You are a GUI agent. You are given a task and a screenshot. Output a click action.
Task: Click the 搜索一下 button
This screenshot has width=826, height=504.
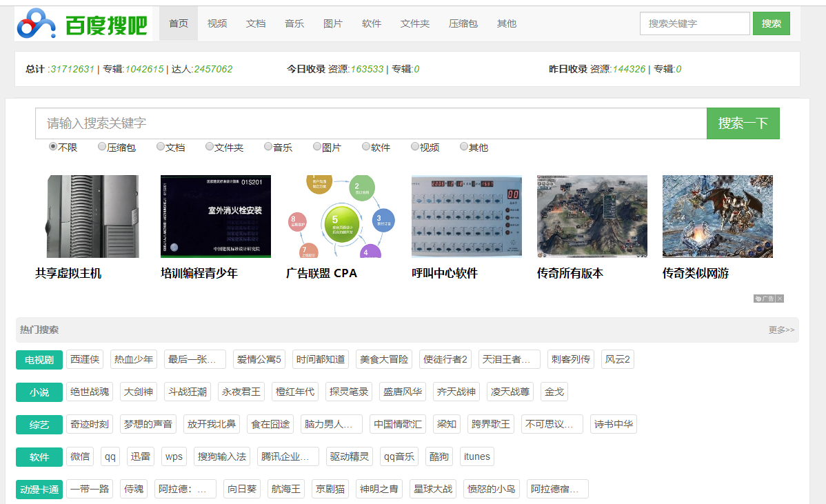point(743,123)
